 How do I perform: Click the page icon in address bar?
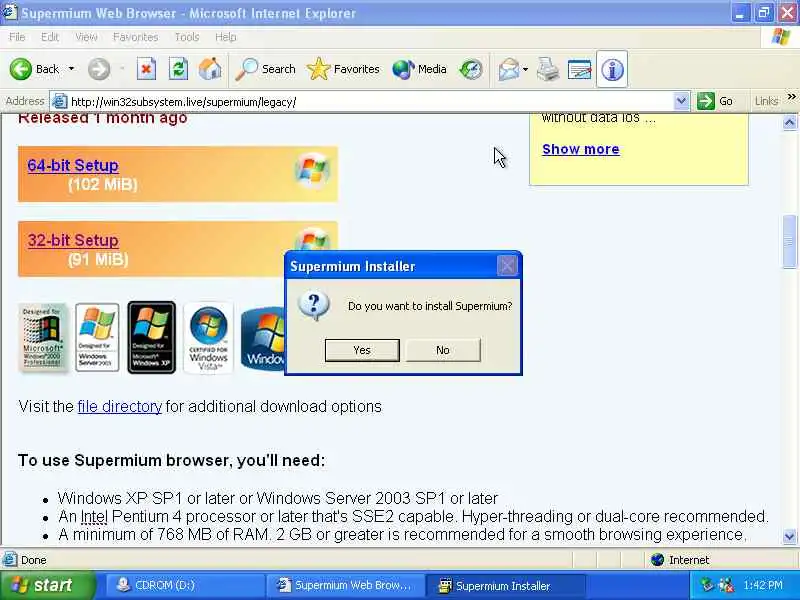click(59, 102)
